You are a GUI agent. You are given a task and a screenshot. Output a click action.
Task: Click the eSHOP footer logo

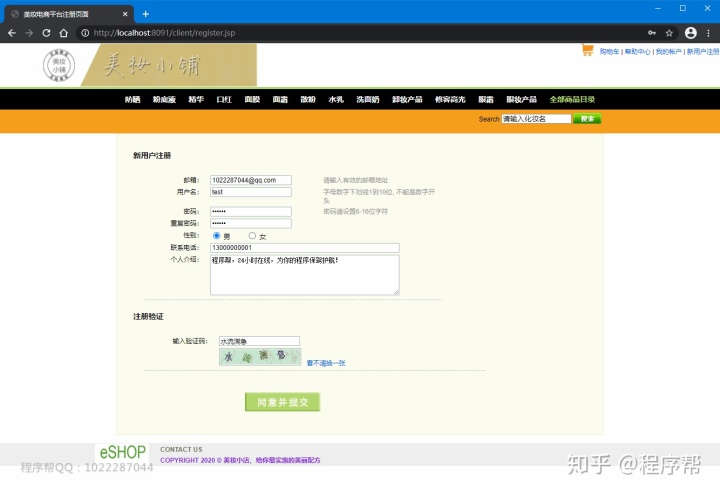[x=122, y=452]
